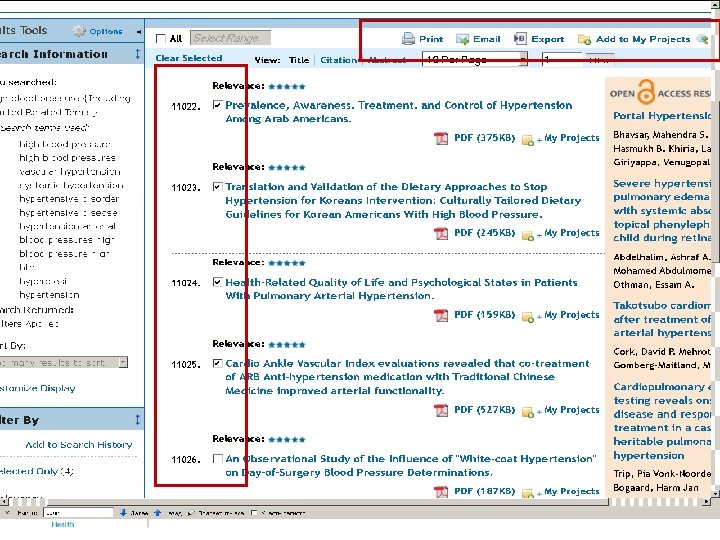Click My Projects folder icon for 159KB PDF

tap(528, 316)
